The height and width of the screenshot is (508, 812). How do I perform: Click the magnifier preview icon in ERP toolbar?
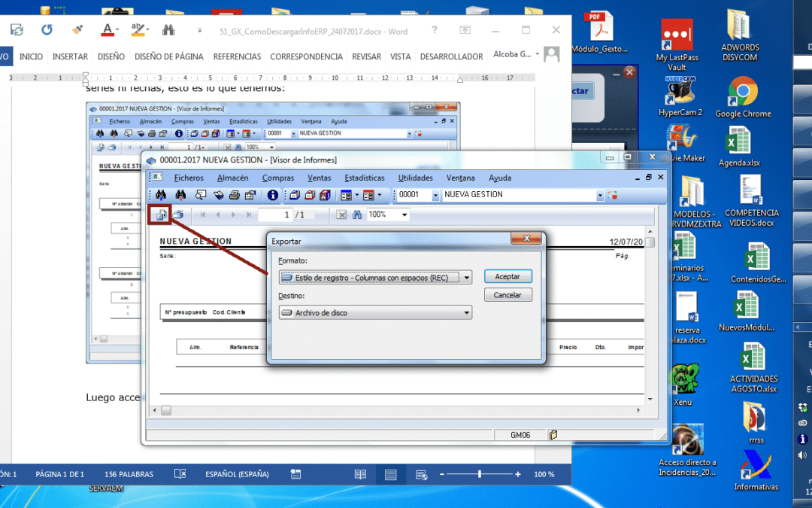point(201,195)
